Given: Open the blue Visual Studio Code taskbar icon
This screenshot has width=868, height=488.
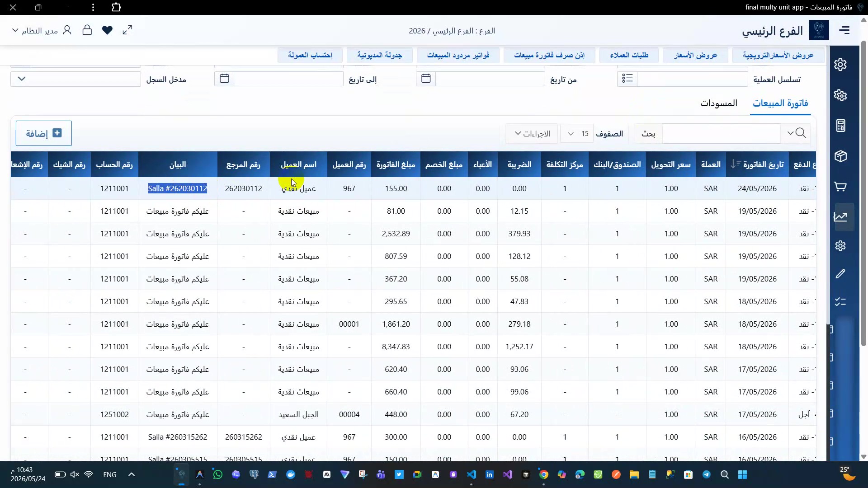Looking at the screenshot, I should pos(472,474).
